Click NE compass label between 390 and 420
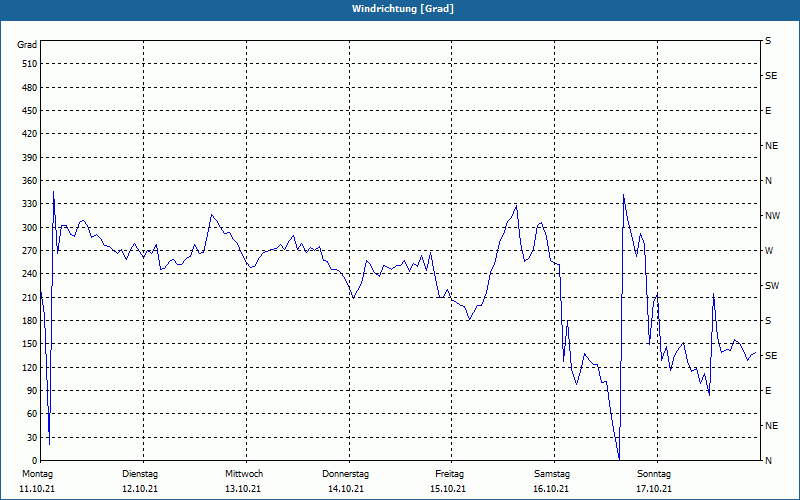The width and height of the screenshot is (800, 500). coord(772,146)
